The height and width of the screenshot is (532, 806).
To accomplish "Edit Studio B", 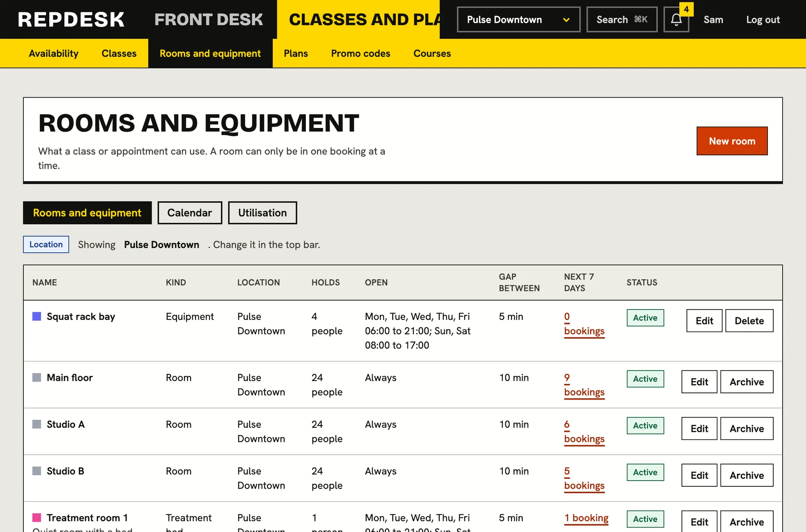I will [699, 475].
